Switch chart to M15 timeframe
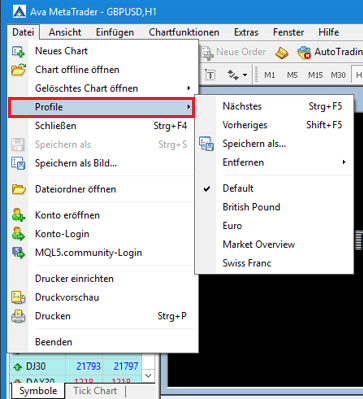The height and width of the screenshot is (399, 363). (x=315, y=75)
